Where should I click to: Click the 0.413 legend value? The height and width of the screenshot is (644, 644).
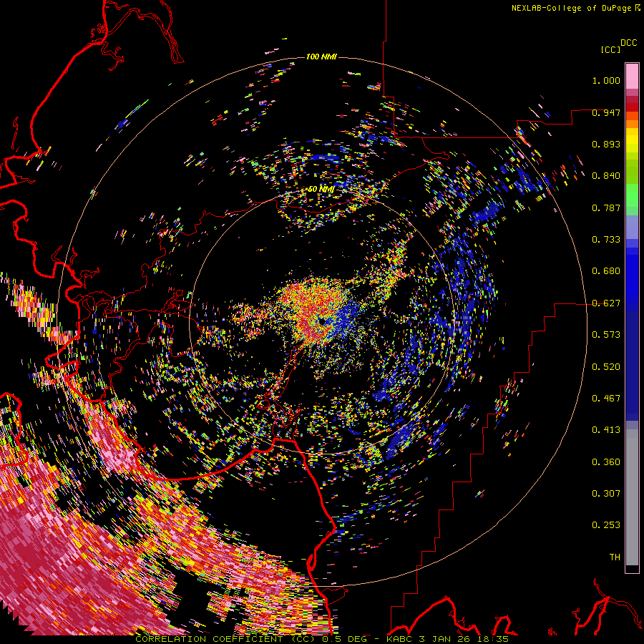606,430
